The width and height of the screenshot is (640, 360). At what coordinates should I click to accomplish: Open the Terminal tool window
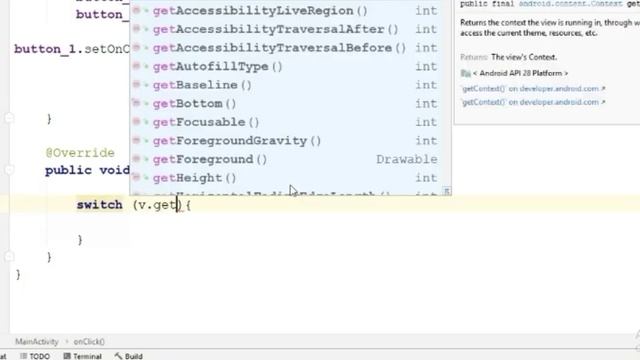(x=82, y=356)
